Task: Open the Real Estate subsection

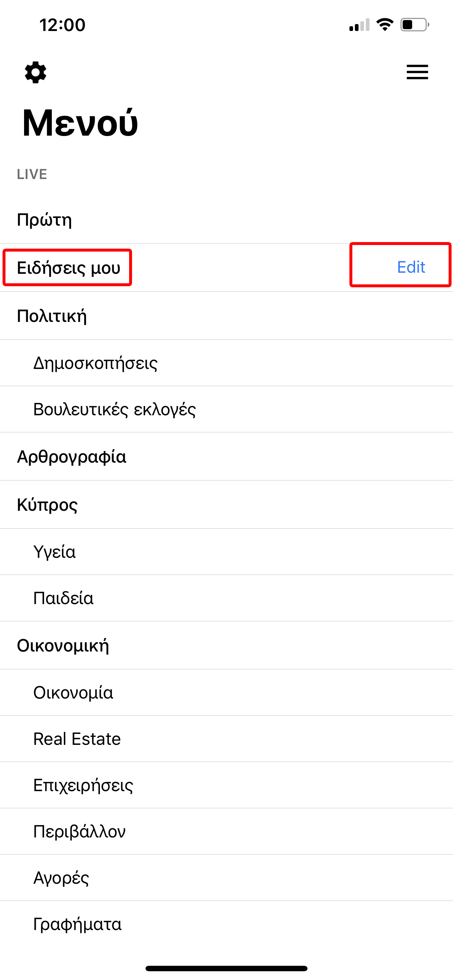Action: pyautogui.click(x=226, y=739)
